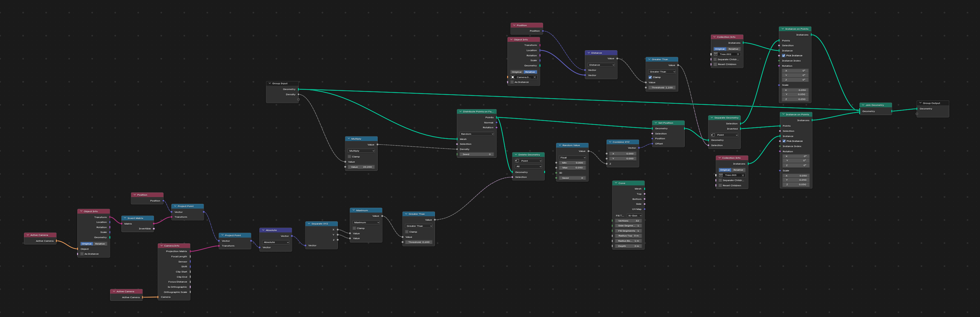Click Separate Geometry Inverted output socket
This screenshot has width=980, height=317.
[740, 129]
